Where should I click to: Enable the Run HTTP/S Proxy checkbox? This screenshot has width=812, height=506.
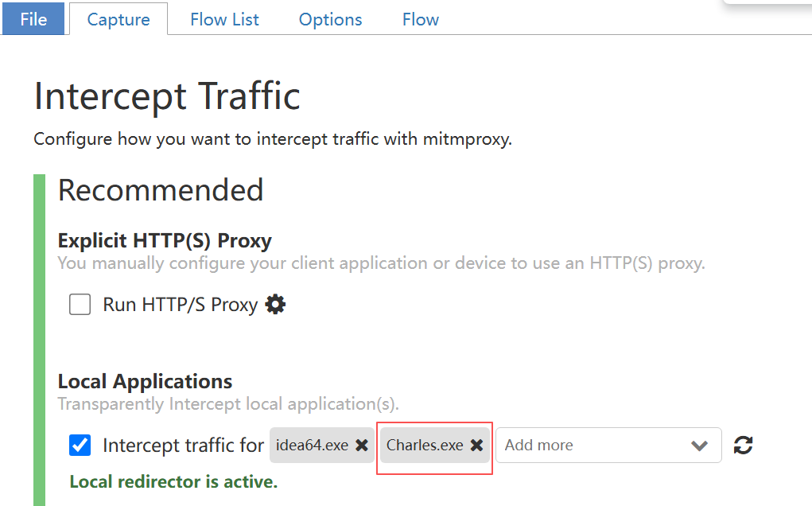(80, 305)
